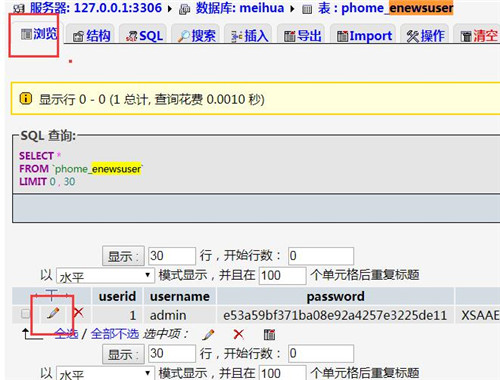Click the table icon before phome_enewsuser
Screen dimensions: 500x380
coord(307,9)
